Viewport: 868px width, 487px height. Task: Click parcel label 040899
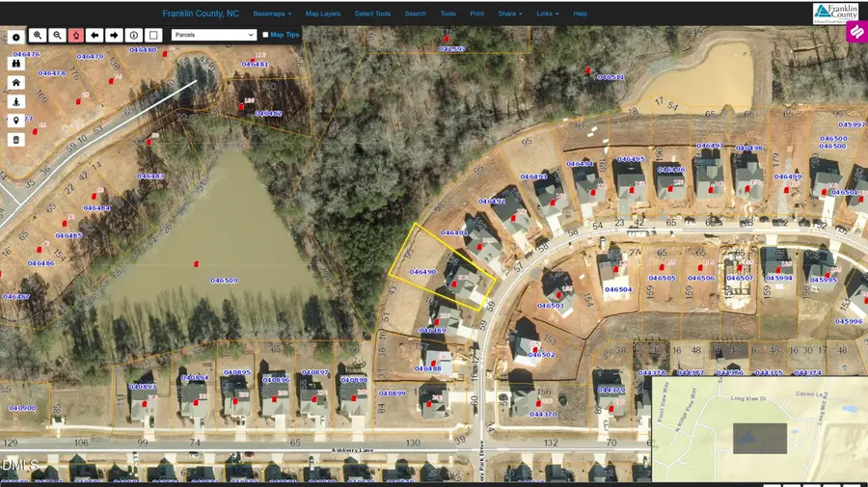(392, 393)
